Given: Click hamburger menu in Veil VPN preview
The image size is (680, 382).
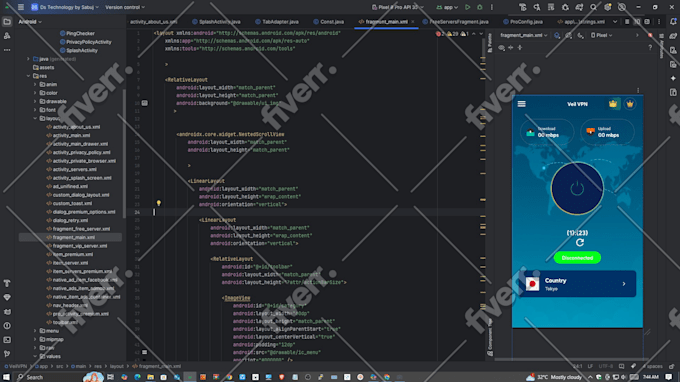Looking at the screenshot, I should point(522,104).
